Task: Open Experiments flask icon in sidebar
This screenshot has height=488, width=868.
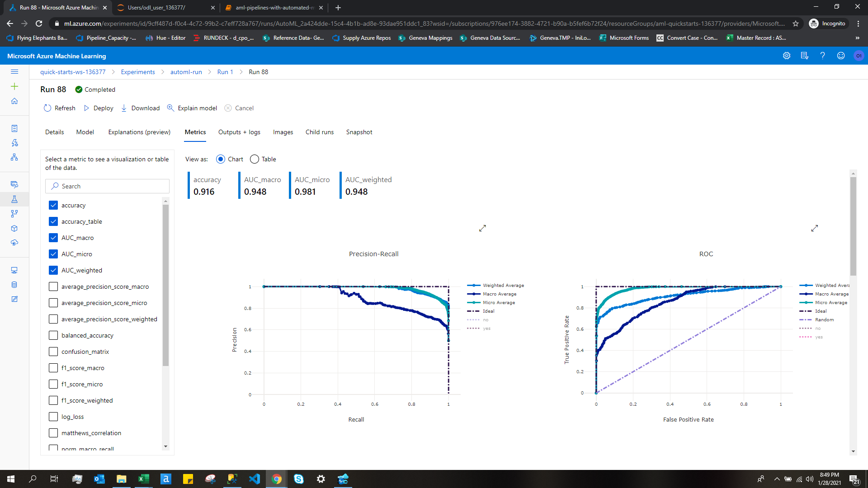Action: pos(14,199)
